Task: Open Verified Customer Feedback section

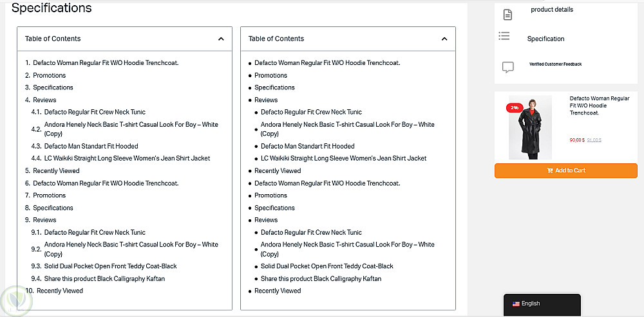Action: tap(555, 64)
